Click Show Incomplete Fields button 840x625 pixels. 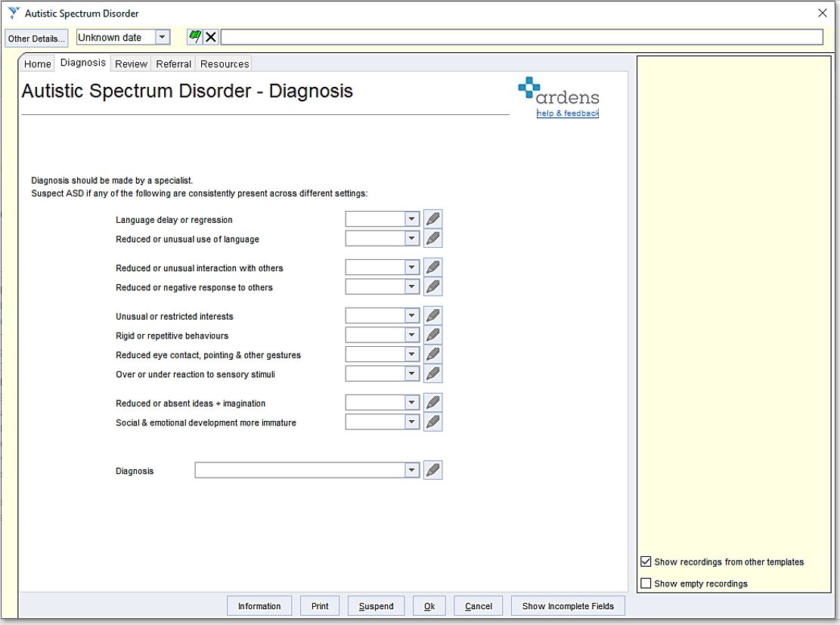[568, 605]
